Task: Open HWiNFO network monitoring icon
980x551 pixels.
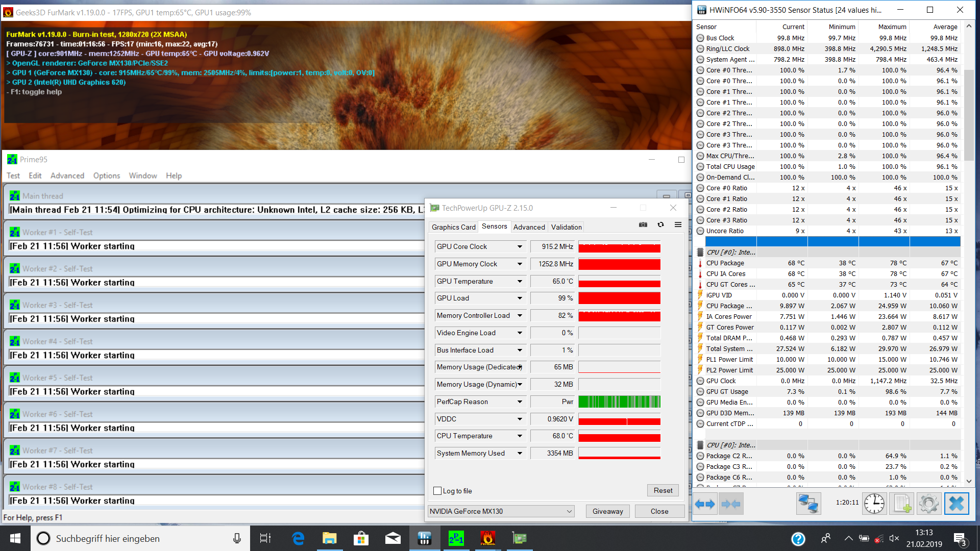Action: [808, 504]
